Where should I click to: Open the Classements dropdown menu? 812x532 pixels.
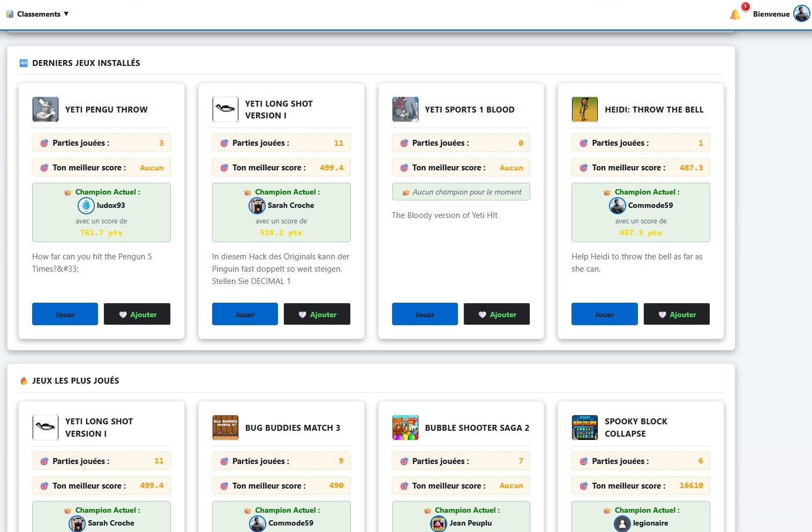pos(37,14)
